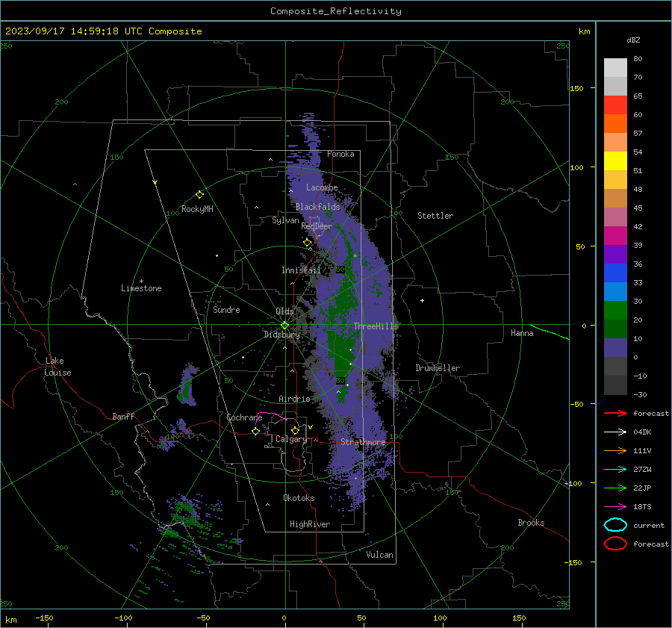Viewport: 672px width, 628px height.
Task: Click the asterisk marker above Limestone
Action: click(x=141, y=282)
